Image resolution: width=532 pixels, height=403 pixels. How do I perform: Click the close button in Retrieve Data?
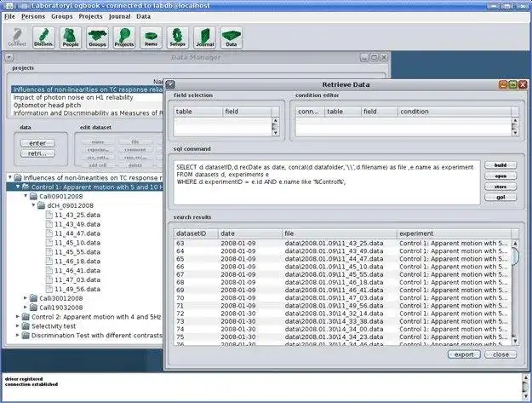[501, 354]
